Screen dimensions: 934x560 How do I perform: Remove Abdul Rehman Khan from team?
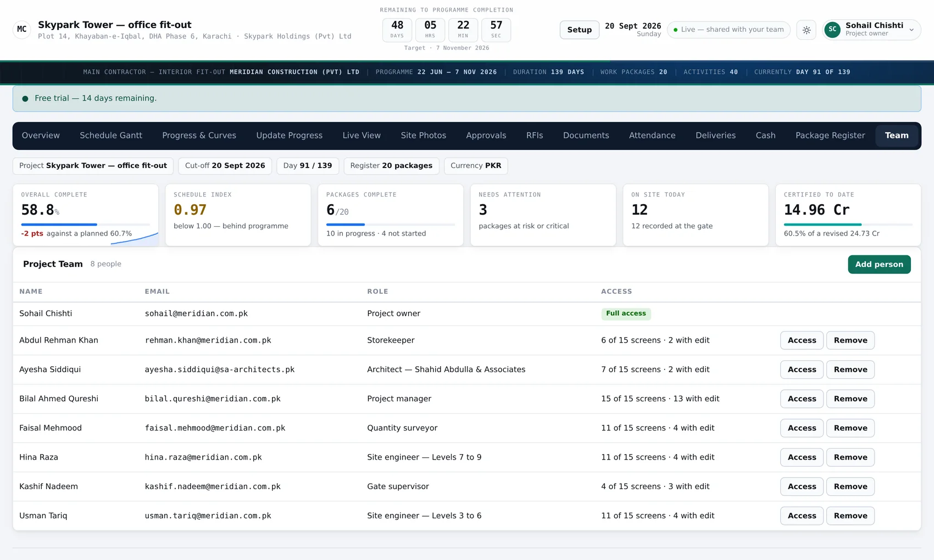tap(850, 340)
